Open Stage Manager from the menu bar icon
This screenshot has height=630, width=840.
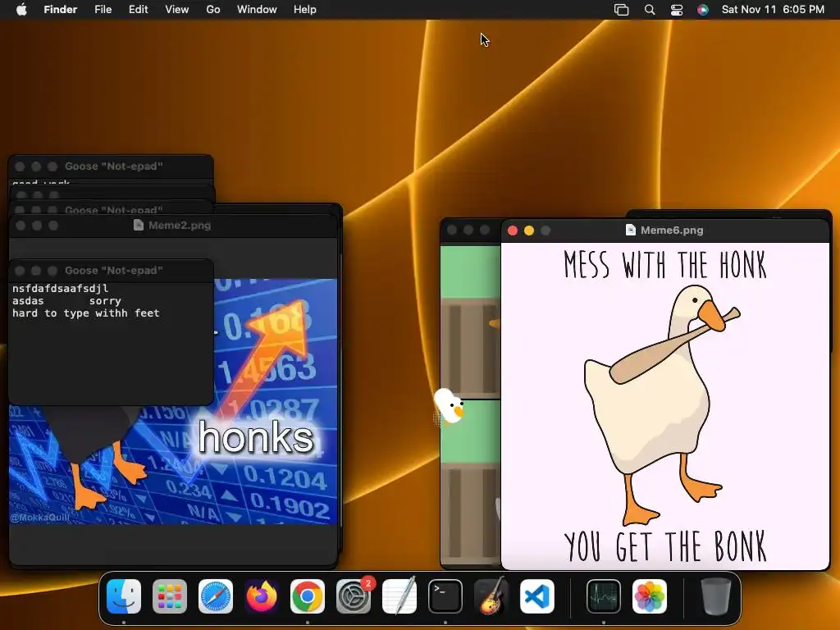pos(622,10)
